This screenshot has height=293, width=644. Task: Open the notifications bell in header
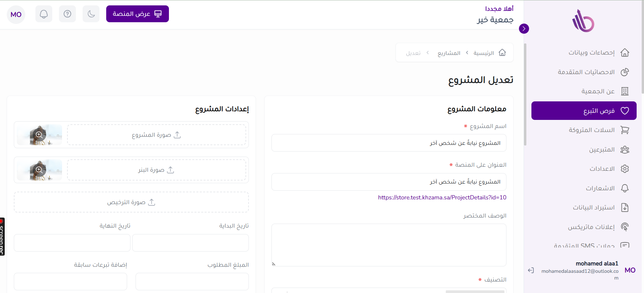[x=44, y=14]
